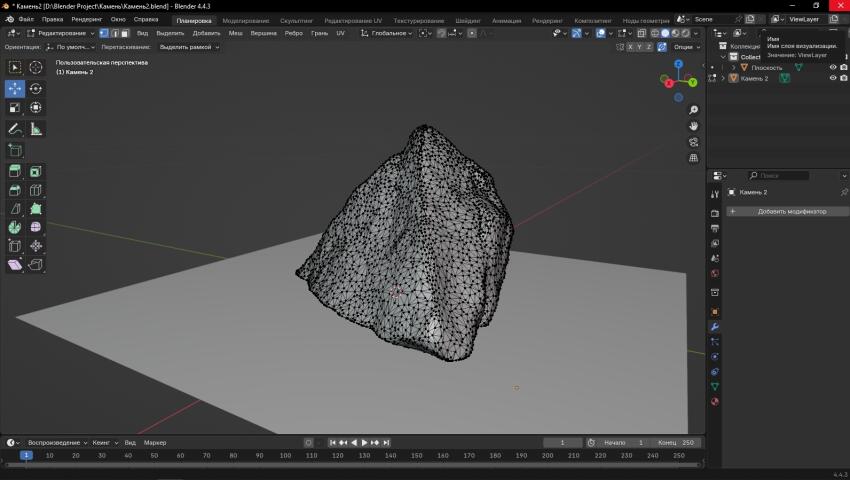
Task: Select the Shrink/Fatten tool
Action: click(36, 246)
